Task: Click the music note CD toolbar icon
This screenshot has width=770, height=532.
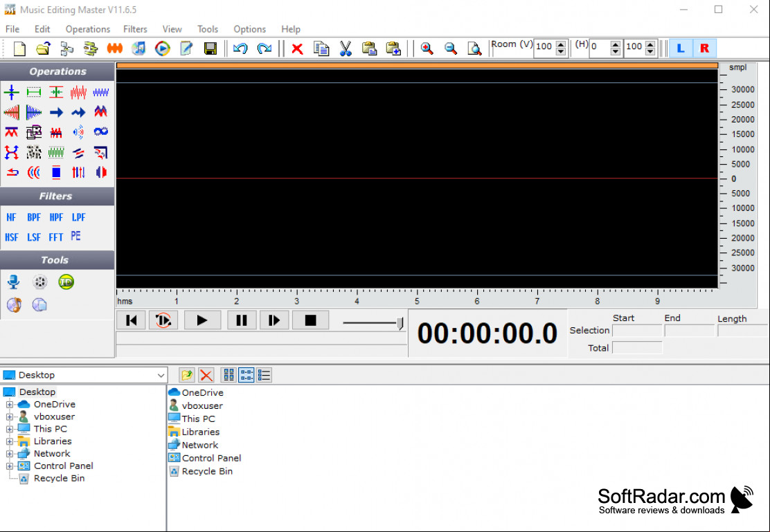Action: (x=139, y=48)
